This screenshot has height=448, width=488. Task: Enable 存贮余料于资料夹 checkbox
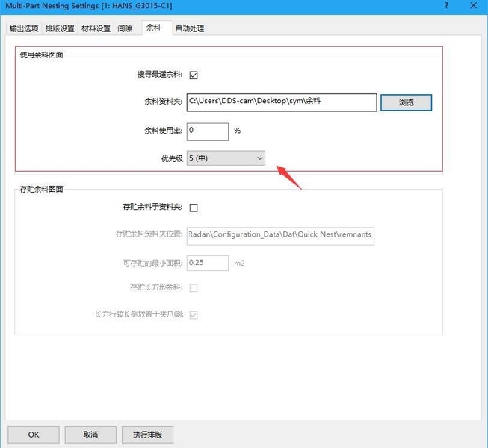point(194,208)
